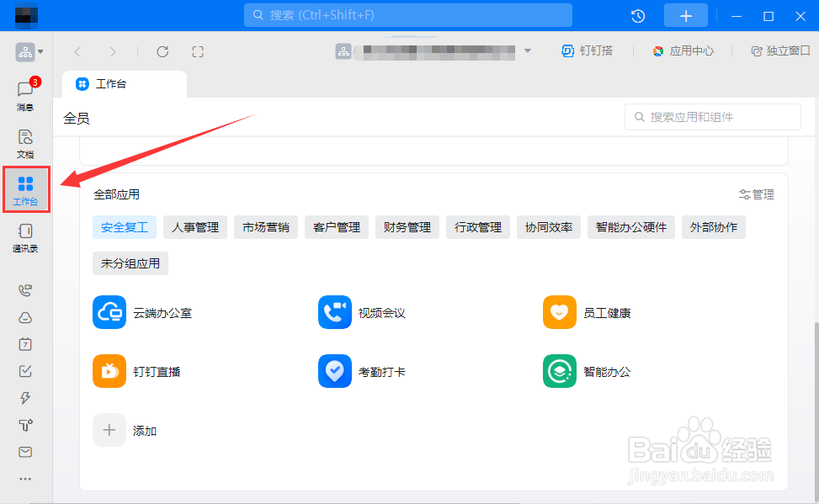Select the 财务管理 category tab

tap(407, 227)
